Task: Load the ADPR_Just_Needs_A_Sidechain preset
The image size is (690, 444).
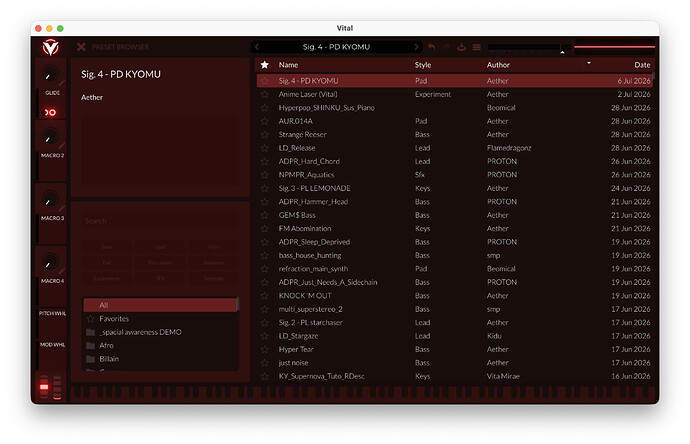Action: click(455, 282)
